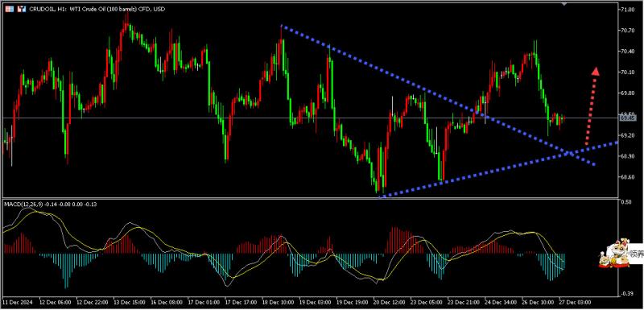
Task: Click the 0.50 MACD scale value
Action: pyautogui.click(x=626, y=202)
